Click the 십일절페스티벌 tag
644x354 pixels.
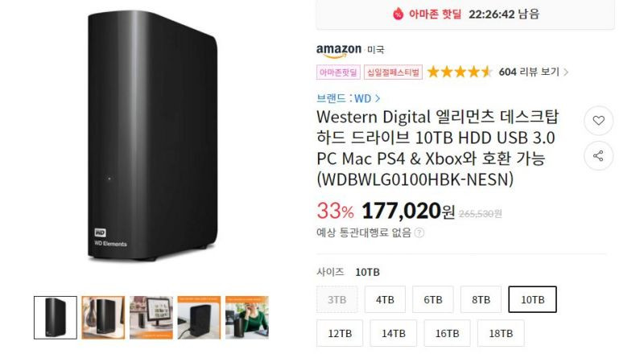tap(393, 72)
